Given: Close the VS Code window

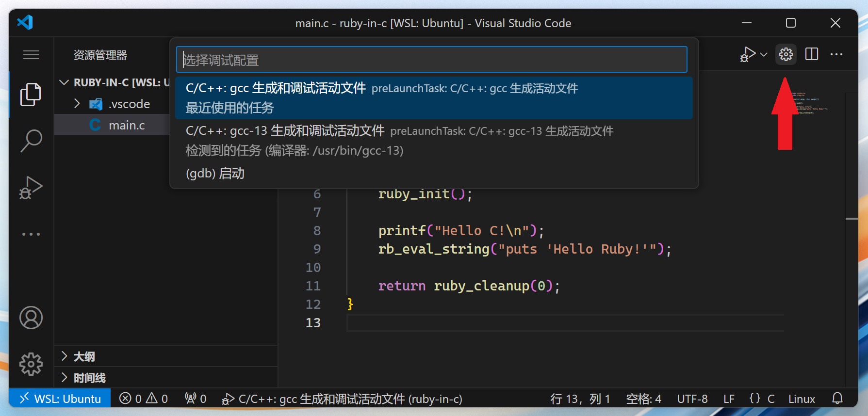Looking at the screenshot, I should point(835,23).
